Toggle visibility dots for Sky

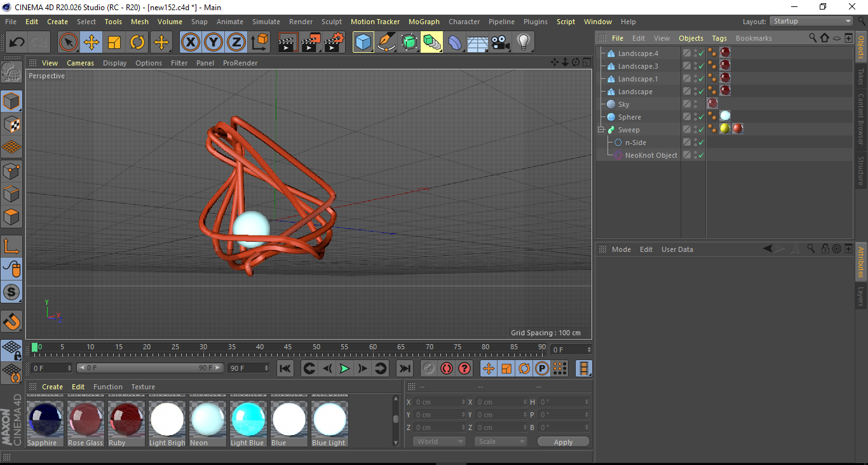(695, 104)
